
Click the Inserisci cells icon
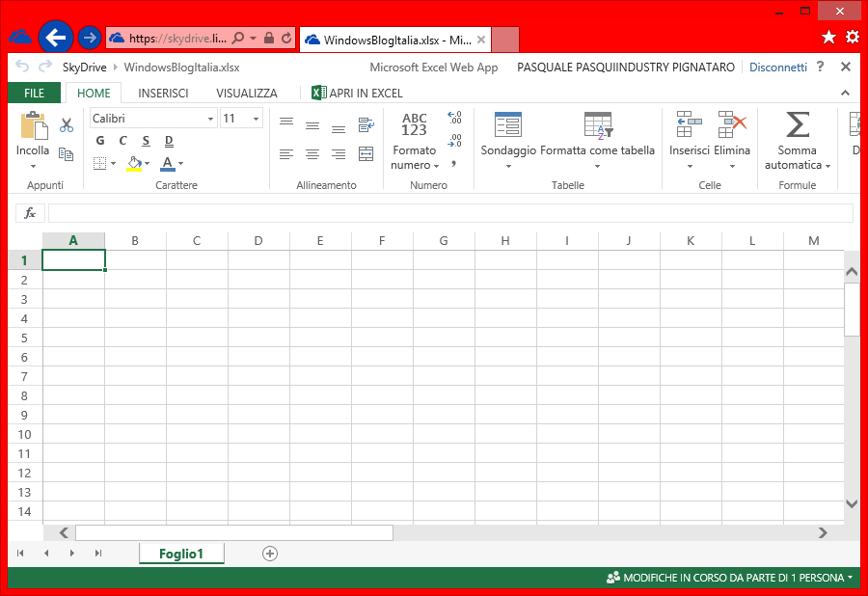pyautogui.click(x=690, y=124)
